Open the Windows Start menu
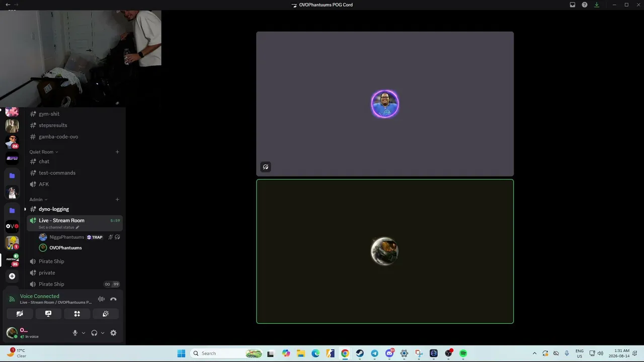Image resolution: width=644 pixels, height=362 pixels. tap(181, 353)
